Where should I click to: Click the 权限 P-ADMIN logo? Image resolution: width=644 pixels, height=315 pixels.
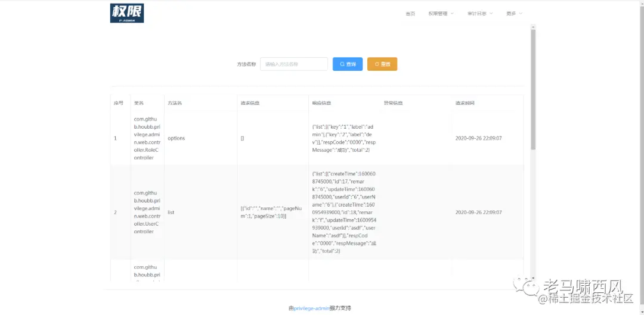(x=127, y=13)
